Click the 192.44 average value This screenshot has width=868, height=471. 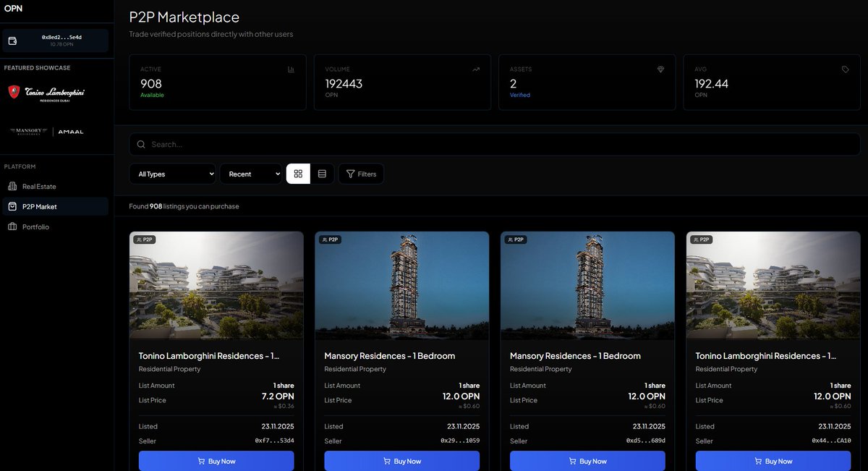click(x=711, y=84)
